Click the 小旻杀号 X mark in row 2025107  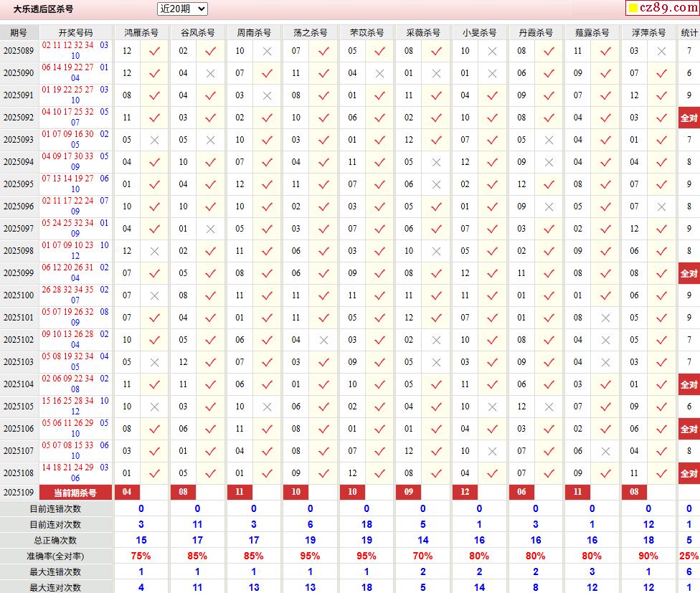click(x=493, y=452)
